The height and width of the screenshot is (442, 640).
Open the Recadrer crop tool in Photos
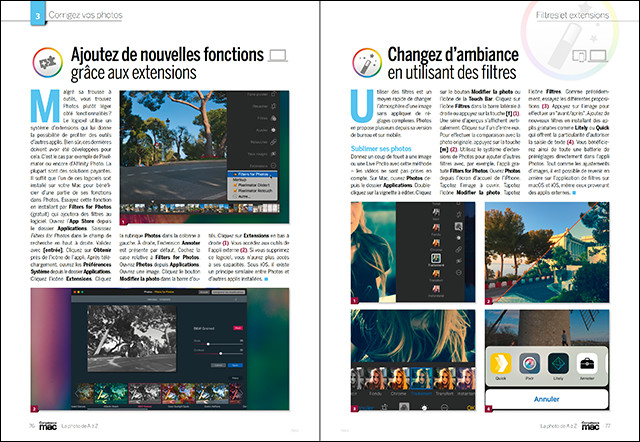[273, 106]
